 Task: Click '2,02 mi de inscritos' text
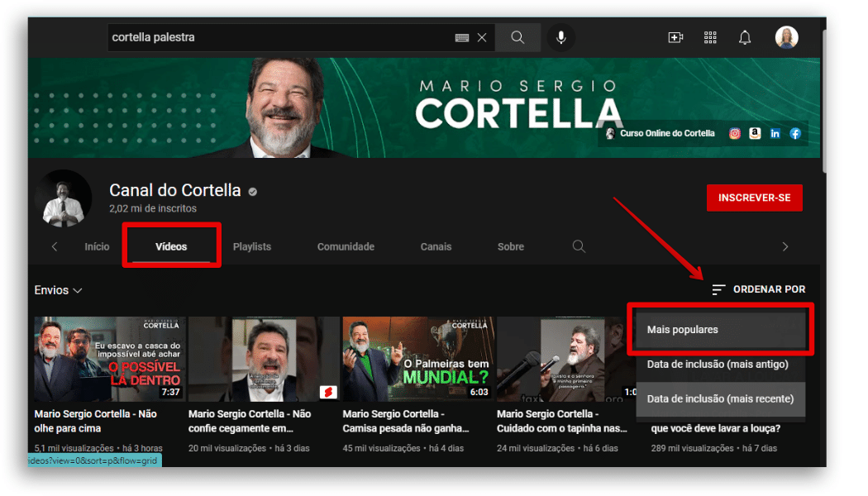[x=153, y=208]
